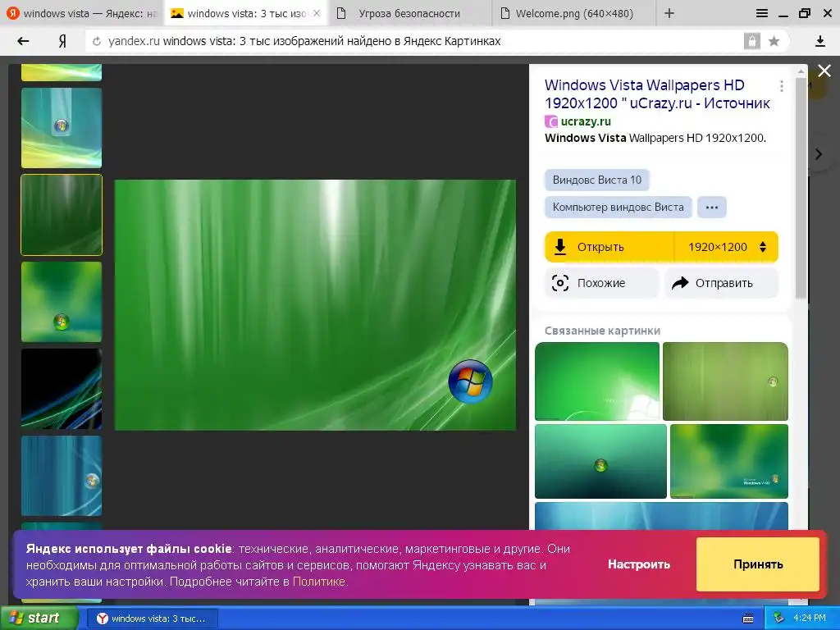Image resolution: width=840 pixels, height=630 pixels.
Task: Select the black thumbnail with blue light streaks
Action: 62,389
